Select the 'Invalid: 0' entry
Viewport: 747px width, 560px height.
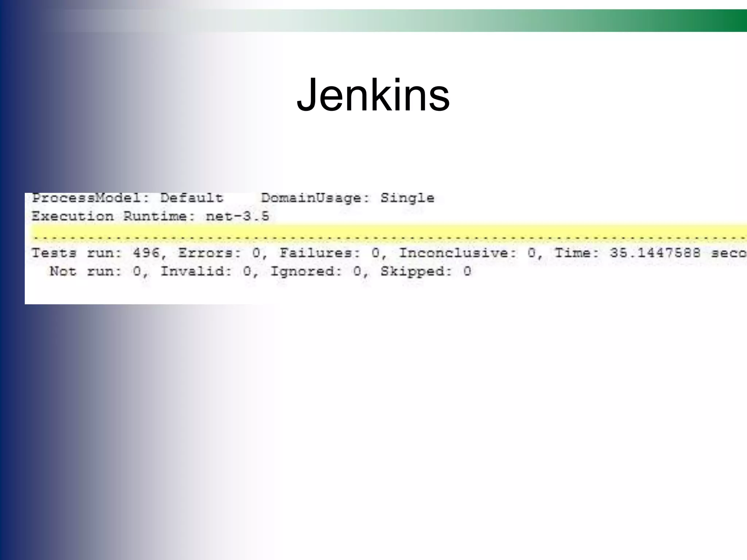click(x=206, y=272)
